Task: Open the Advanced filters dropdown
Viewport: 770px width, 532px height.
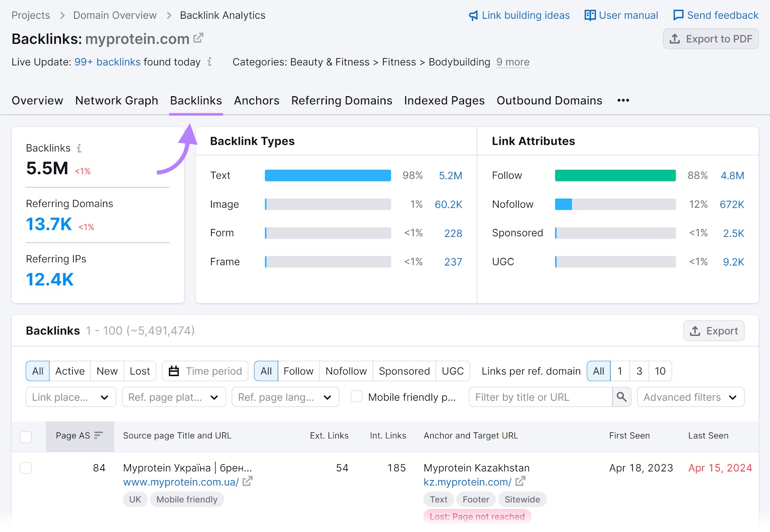Action: (x=690, y=397)
